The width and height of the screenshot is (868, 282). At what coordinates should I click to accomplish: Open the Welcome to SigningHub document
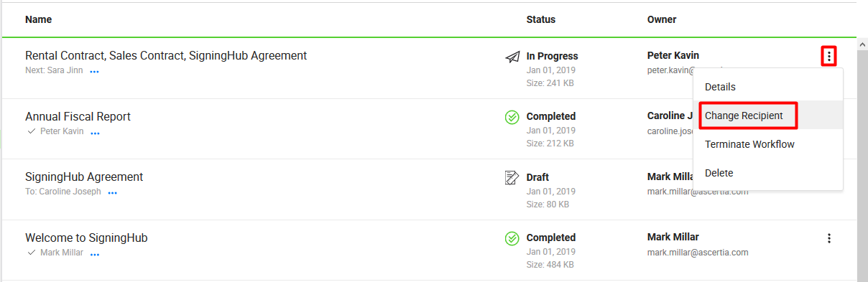[x=86, y=238]
